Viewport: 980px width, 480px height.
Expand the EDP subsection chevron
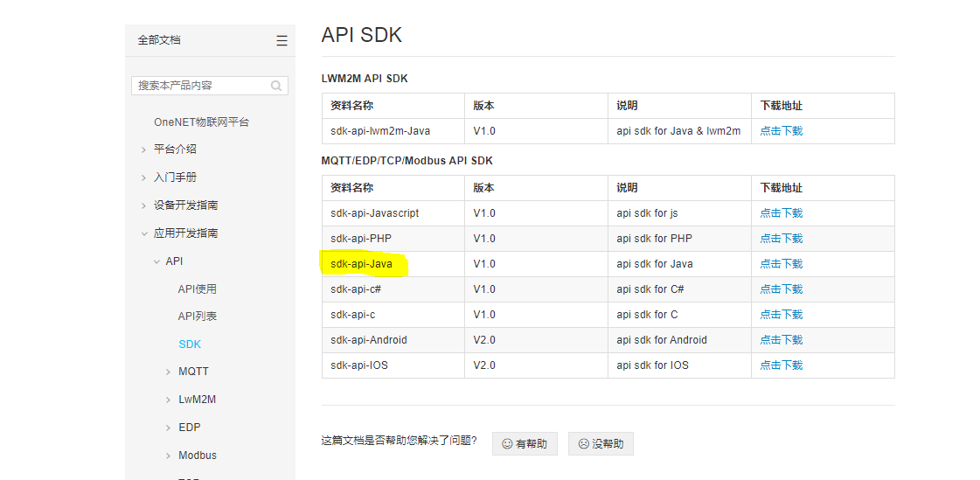[168, 428]
